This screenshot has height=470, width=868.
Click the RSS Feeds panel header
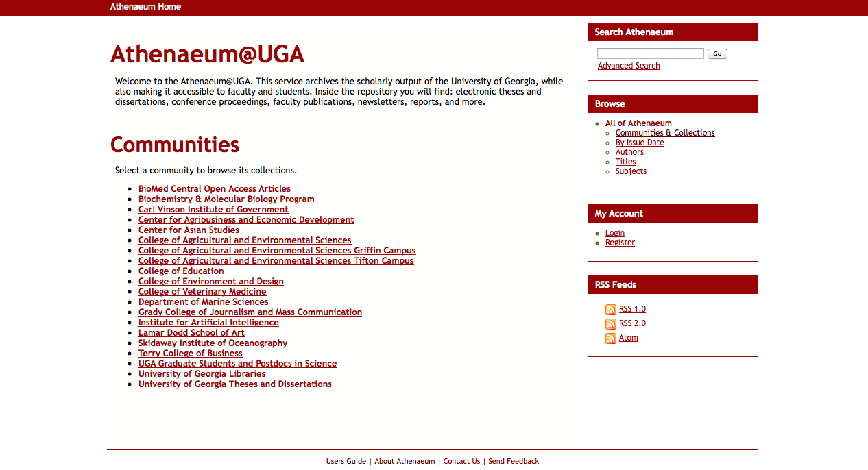tap(673, 285)
